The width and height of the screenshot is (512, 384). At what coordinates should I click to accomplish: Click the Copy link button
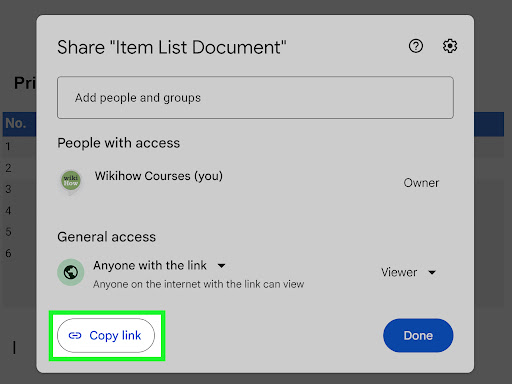[x=106, y=335]
